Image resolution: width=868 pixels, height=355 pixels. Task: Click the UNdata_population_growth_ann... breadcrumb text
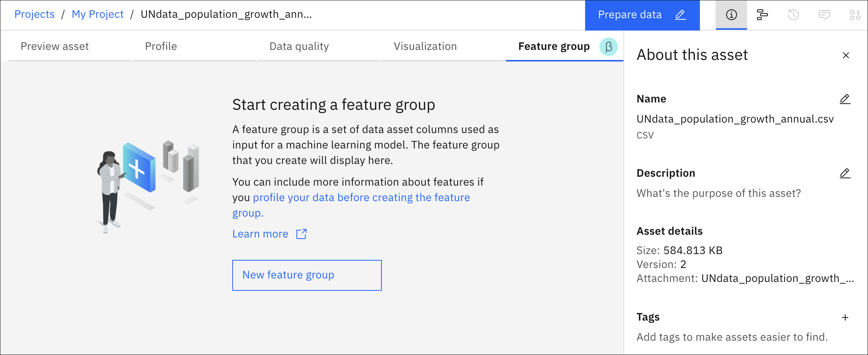[x=226, y=14]
